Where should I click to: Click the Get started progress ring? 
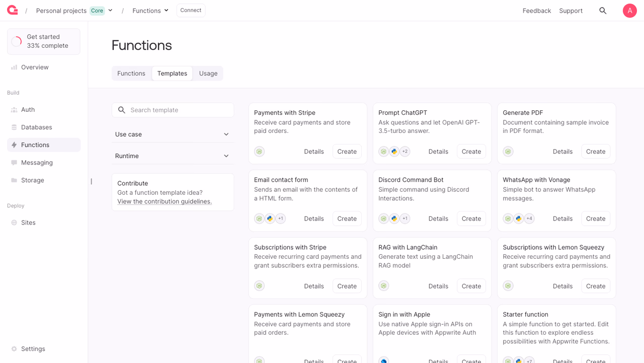click(17, 41)
